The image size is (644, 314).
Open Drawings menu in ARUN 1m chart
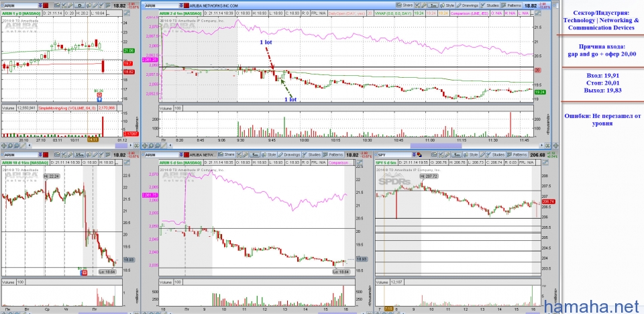468,5
